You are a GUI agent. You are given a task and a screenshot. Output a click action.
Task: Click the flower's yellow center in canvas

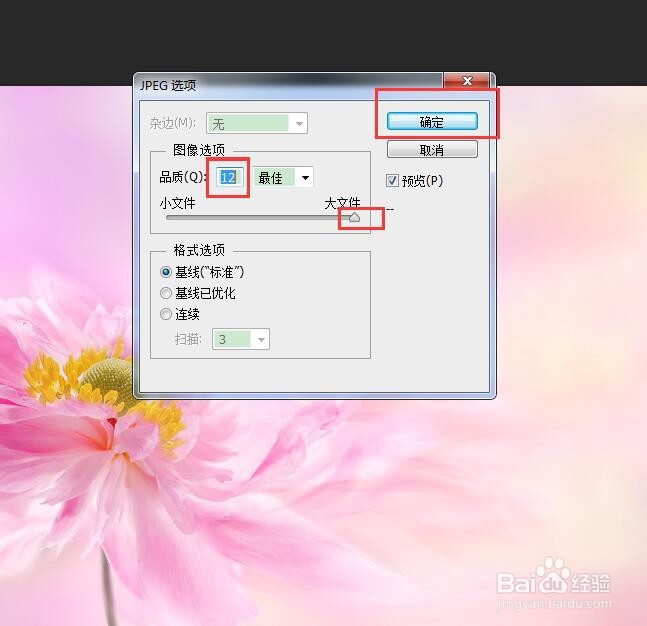pos(107,379)
